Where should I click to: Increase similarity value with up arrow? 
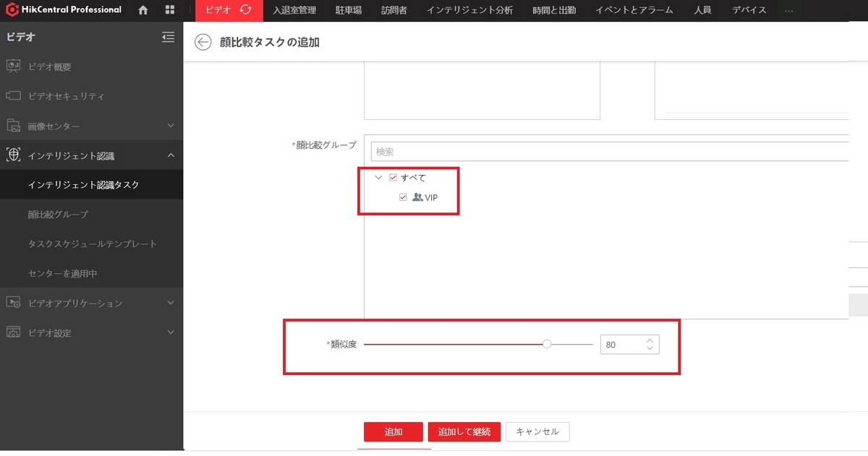coord(650,341)
